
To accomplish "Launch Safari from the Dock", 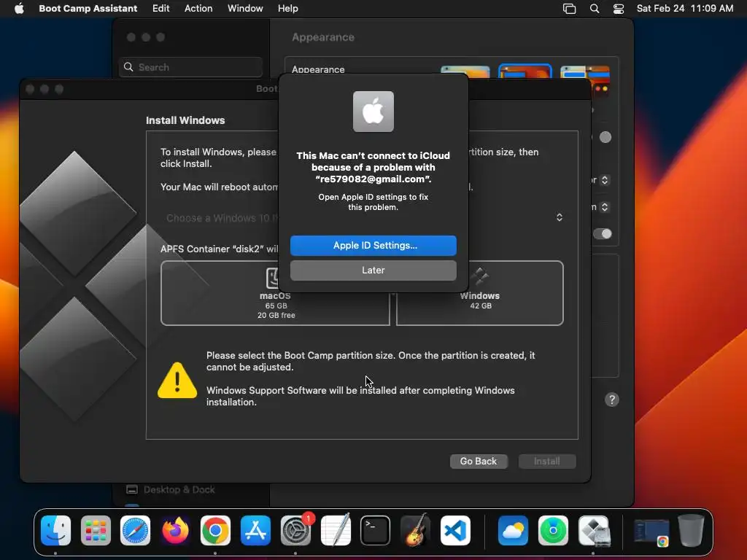I will (135, 530).
